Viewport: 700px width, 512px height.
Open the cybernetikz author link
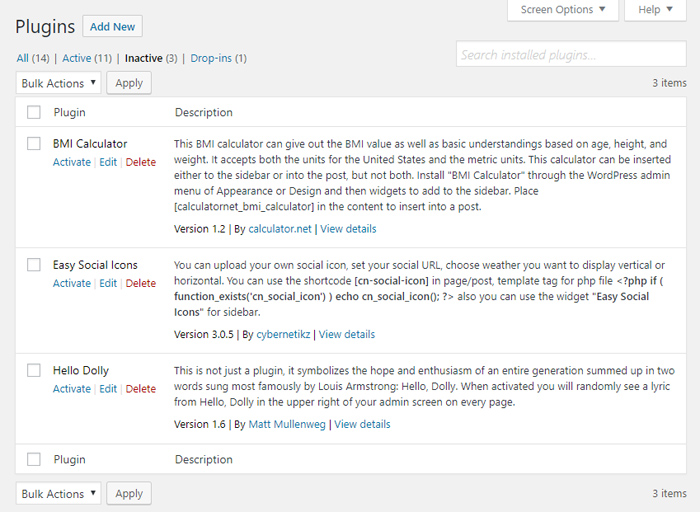283,334
